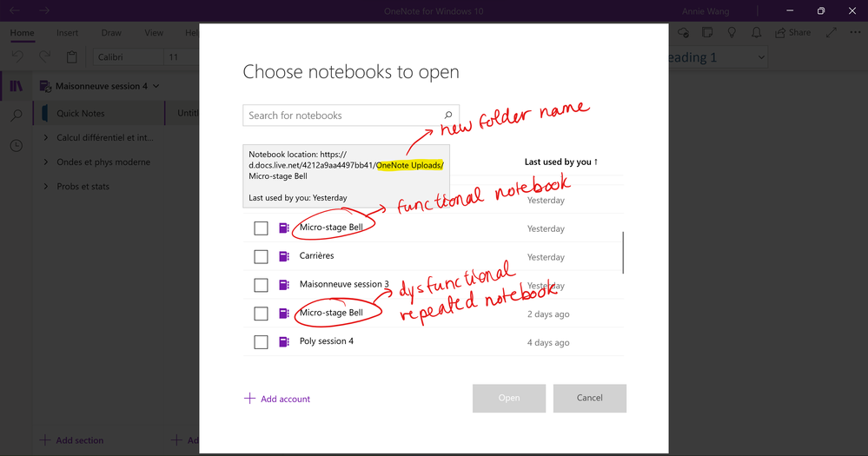This screenshot has height=456, width=868.
Task: Undo the last action
Action: click(17, 56)
